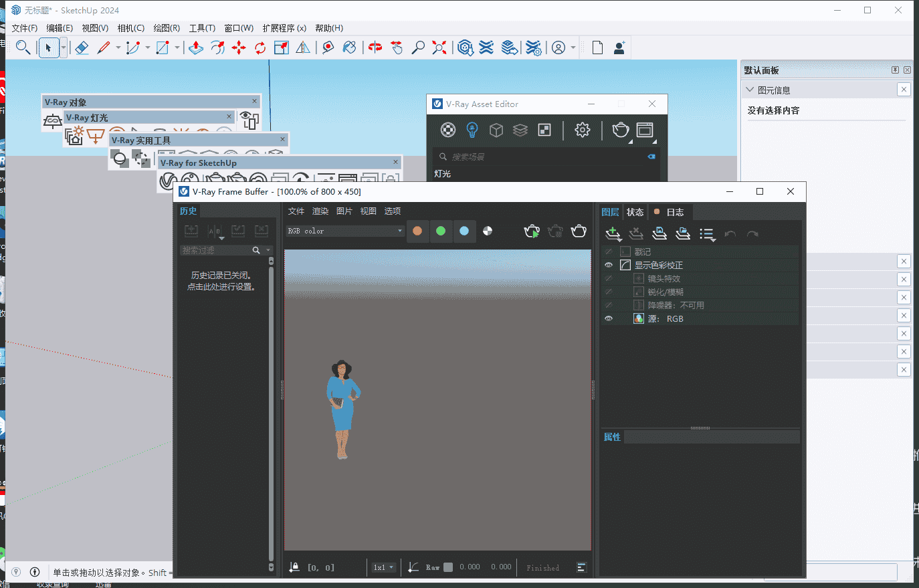The image size is (919, 588).
Task: Open the Settings gear in V-Ray Asset Editor
Action: tap(582, 130)
